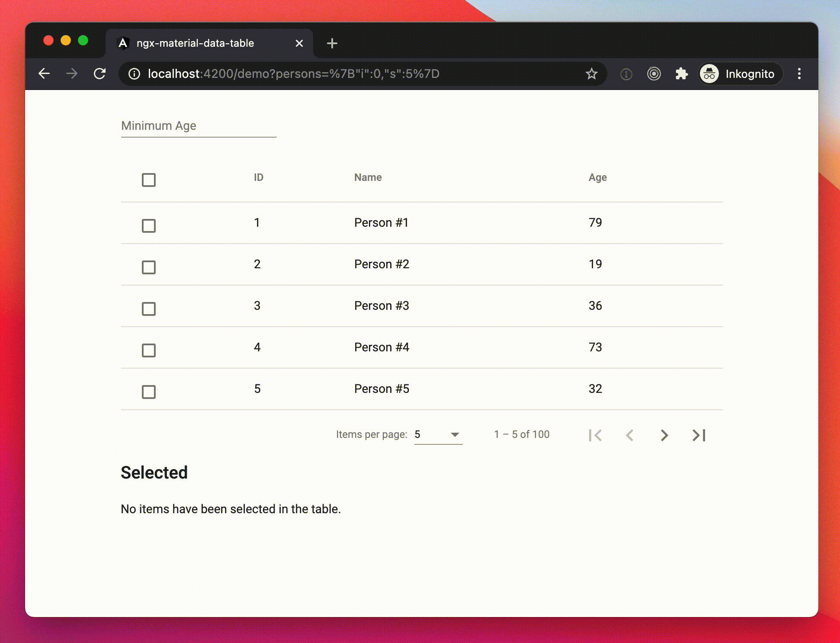Jump to the first page of results
Screen dimensions: 840x643
(x=595, y=435)
